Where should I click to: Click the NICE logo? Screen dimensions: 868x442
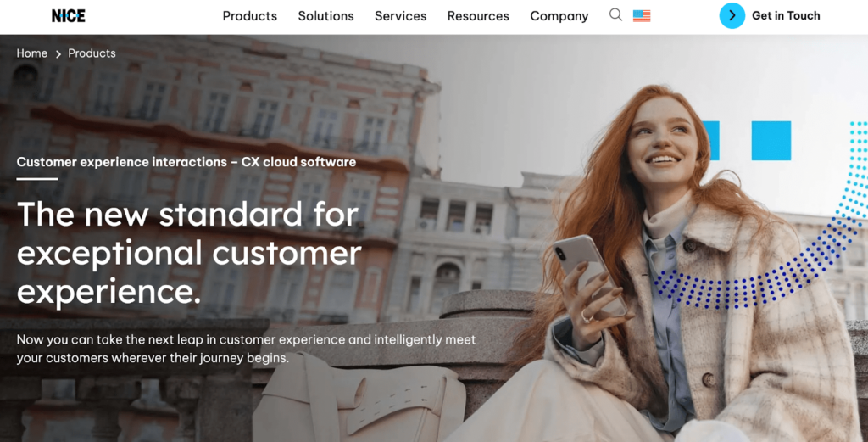(68, 16)
